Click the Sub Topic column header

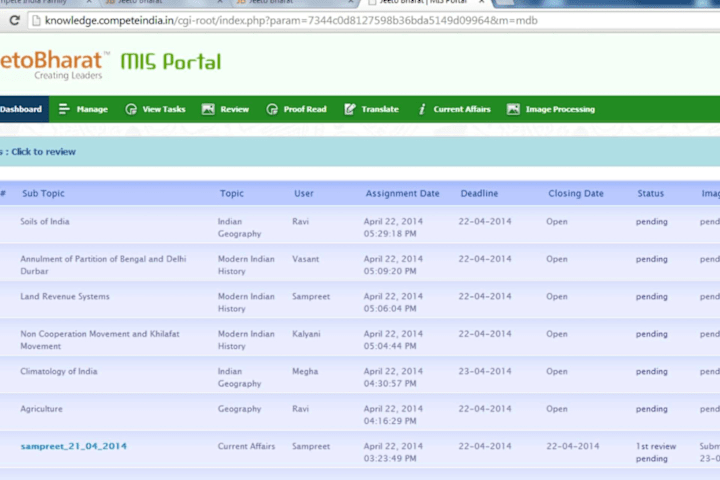43,193
